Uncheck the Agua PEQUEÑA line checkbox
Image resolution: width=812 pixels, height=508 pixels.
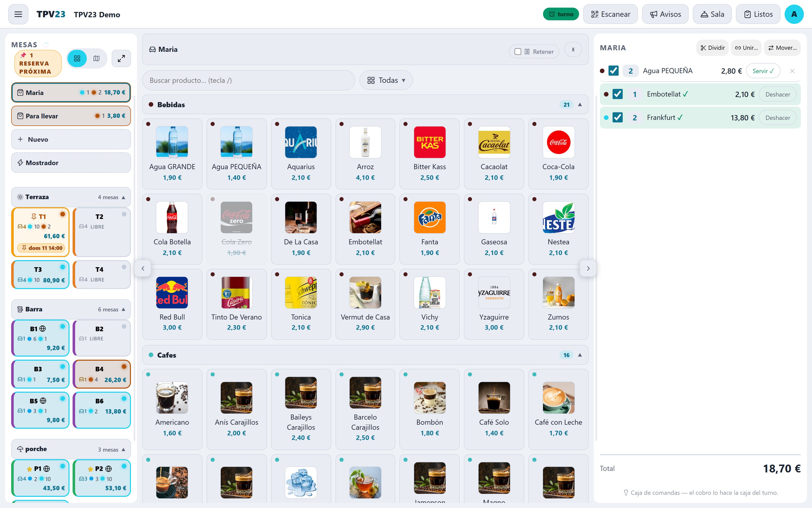tap(613, 71)
